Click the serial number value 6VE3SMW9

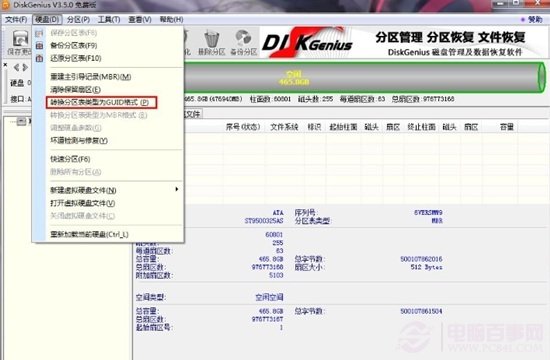(428, 212)
